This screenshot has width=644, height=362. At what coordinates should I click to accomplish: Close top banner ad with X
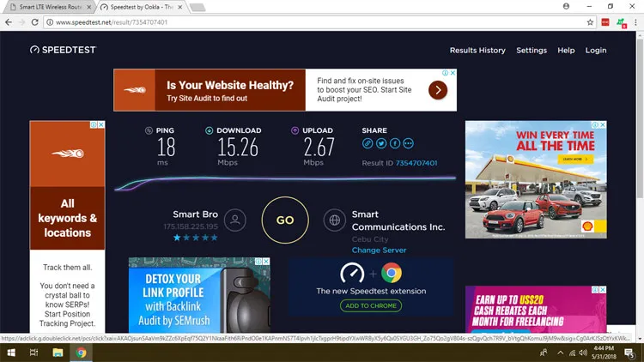[453, 73]
